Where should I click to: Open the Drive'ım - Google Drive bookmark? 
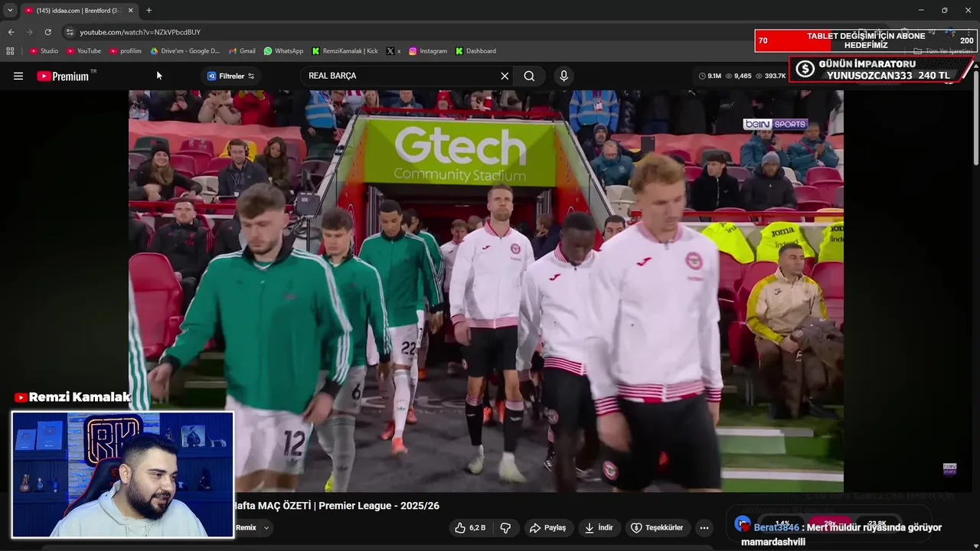pos(185,51)
